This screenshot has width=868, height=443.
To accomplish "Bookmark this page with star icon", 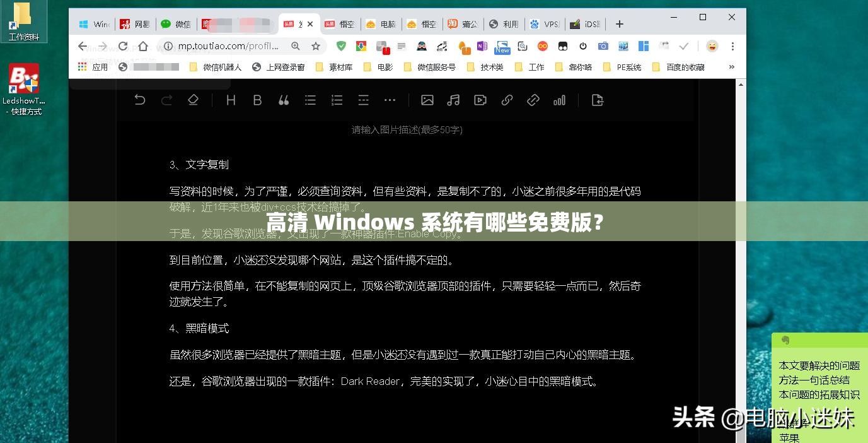I will (x=316, y=46).
